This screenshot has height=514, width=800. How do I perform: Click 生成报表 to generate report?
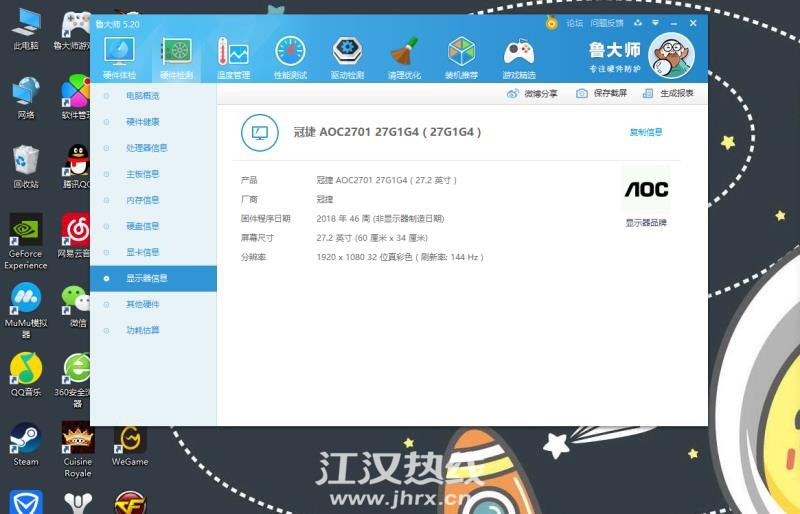coord(668,93)
